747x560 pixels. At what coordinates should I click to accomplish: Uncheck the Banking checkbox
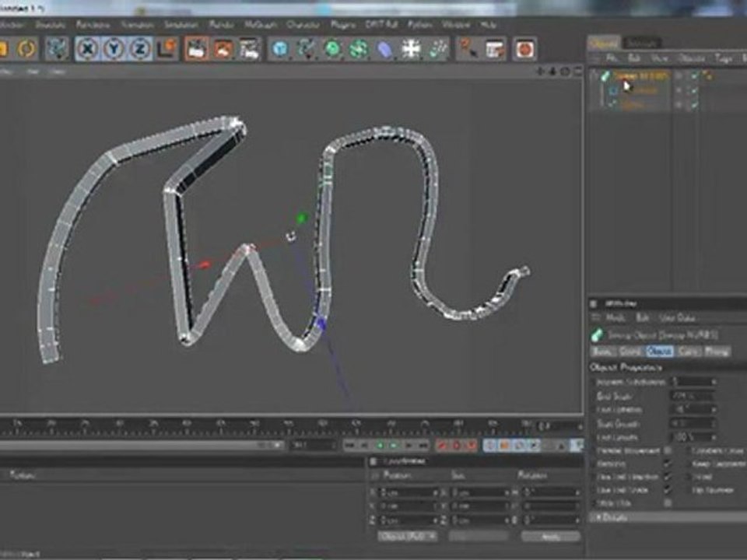click(x=668, y=463)
